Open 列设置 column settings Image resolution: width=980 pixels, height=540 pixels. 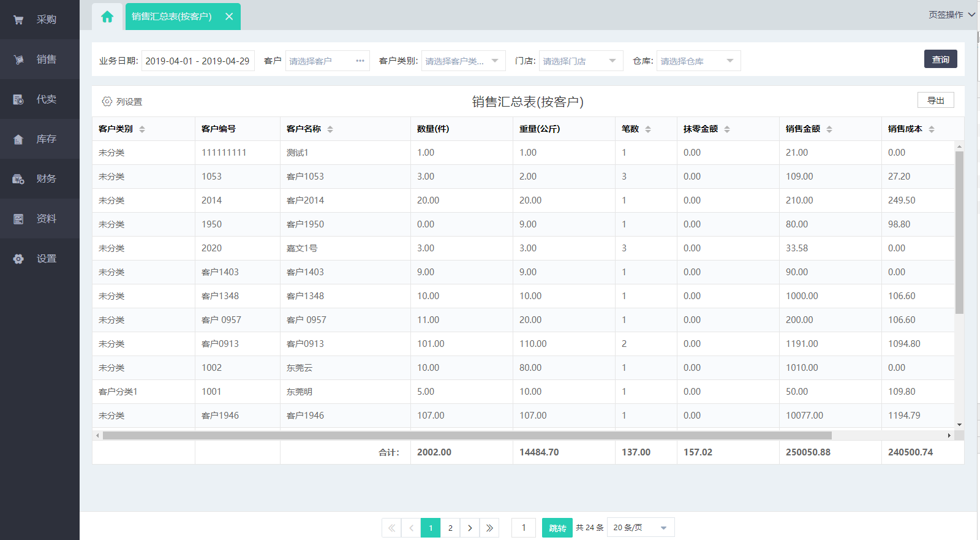[x=122, y=101]
